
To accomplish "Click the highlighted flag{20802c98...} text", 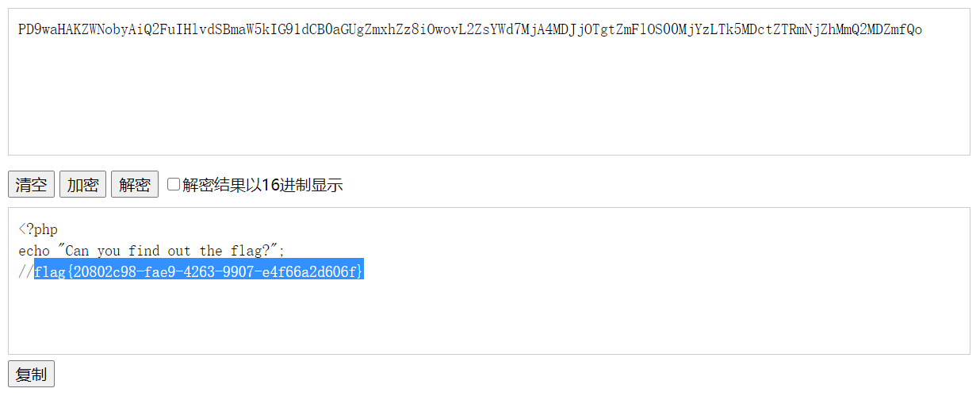I will click(x=199, y=271).
